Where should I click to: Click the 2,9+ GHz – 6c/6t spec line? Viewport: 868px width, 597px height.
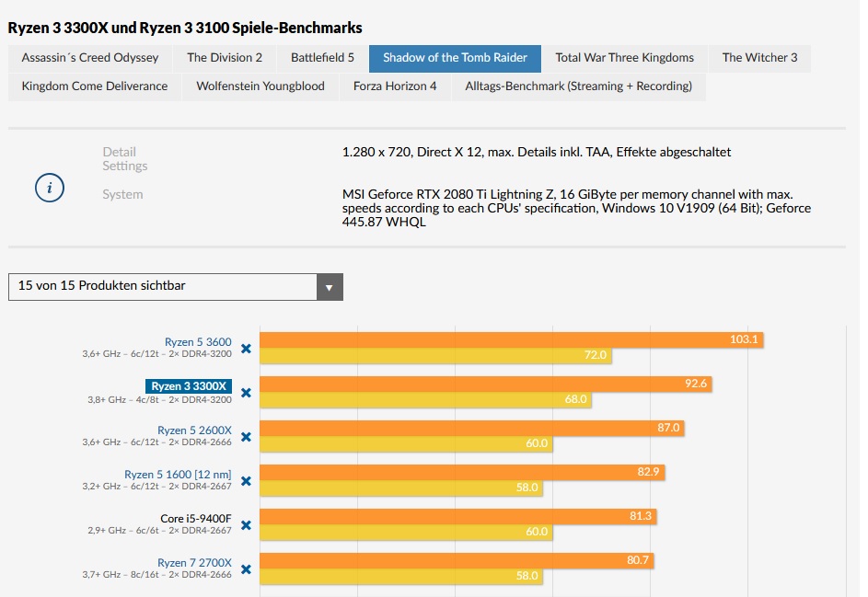(x=159, y=531)
